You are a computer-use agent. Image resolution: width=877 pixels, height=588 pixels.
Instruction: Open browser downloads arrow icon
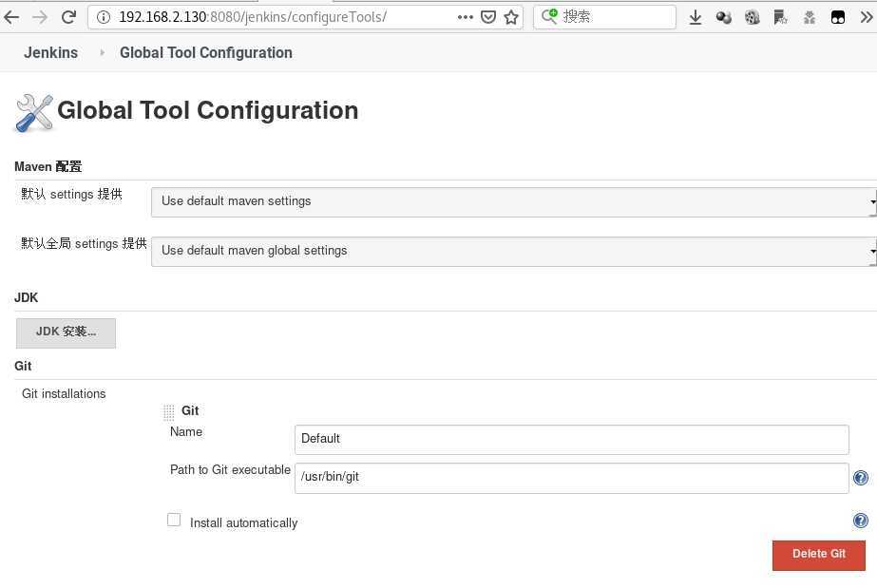696,17
